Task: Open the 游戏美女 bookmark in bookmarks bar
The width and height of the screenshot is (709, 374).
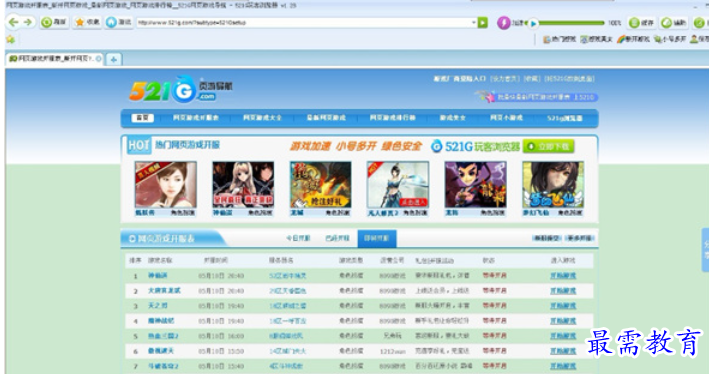Action: click(x=597, y=39)
